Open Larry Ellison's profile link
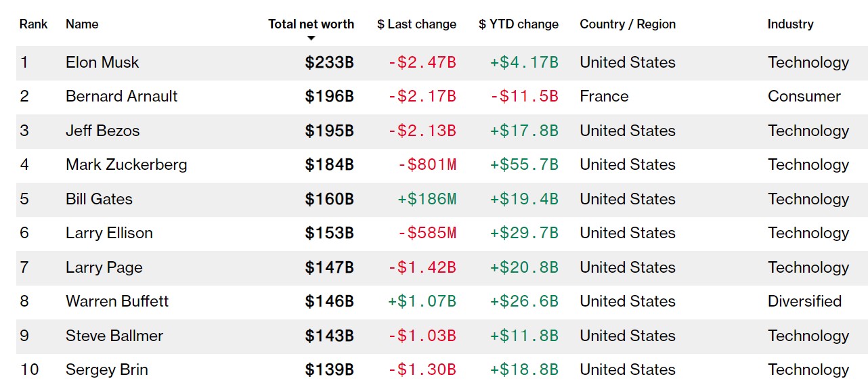This screenshot has height=381, width=868. [x=109, y=233]
